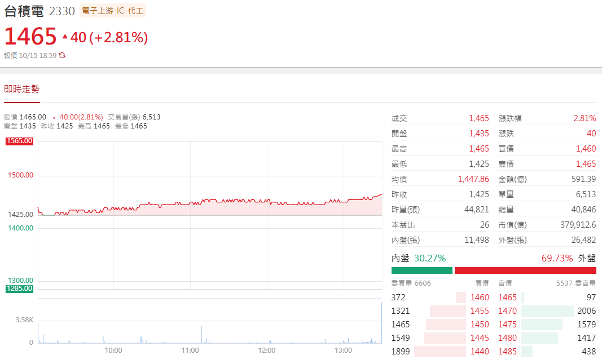This screenshot has width=602, height=364.
Task: Click the green 1285.00 lower limit price label
Action: point(20,288)
